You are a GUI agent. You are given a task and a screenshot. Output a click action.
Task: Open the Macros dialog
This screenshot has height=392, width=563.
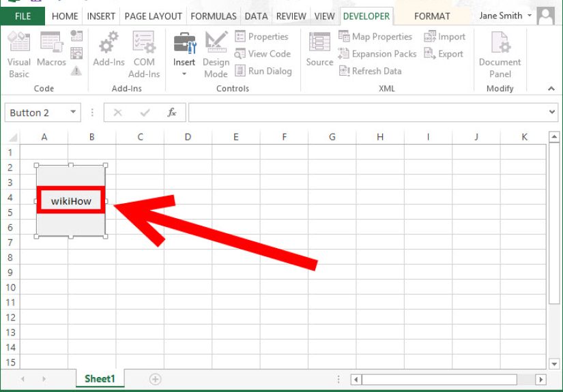51,49
